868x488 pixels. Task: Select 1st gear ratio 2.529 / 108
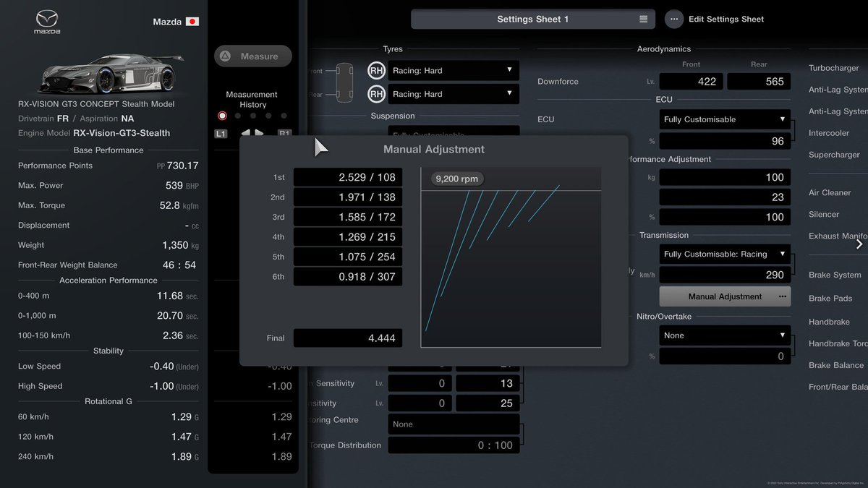[348, 177]
